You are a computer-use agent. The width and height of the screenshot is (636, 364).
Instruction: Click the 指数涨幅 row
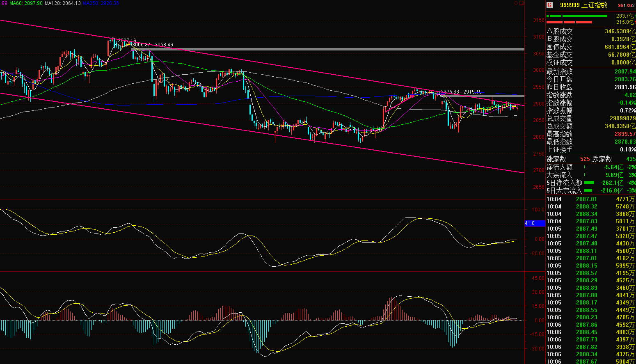(591, 103)
